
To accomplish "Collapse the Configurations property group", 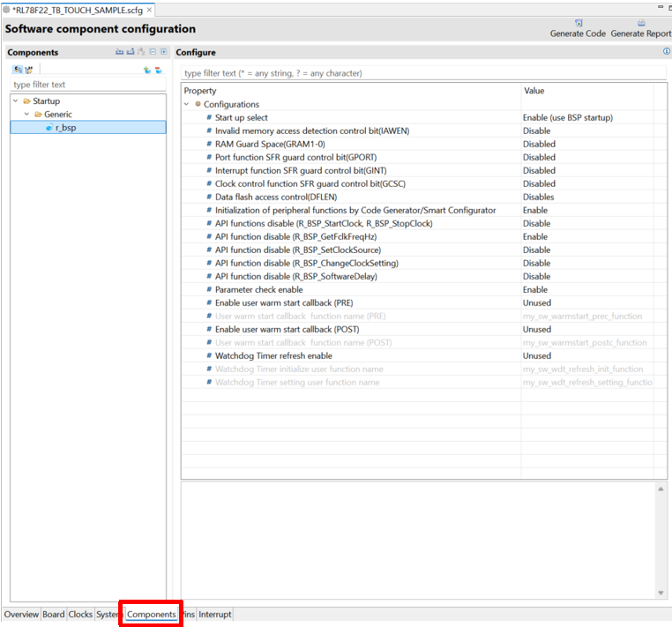I will pyautogui.click(x=186, y=104).
